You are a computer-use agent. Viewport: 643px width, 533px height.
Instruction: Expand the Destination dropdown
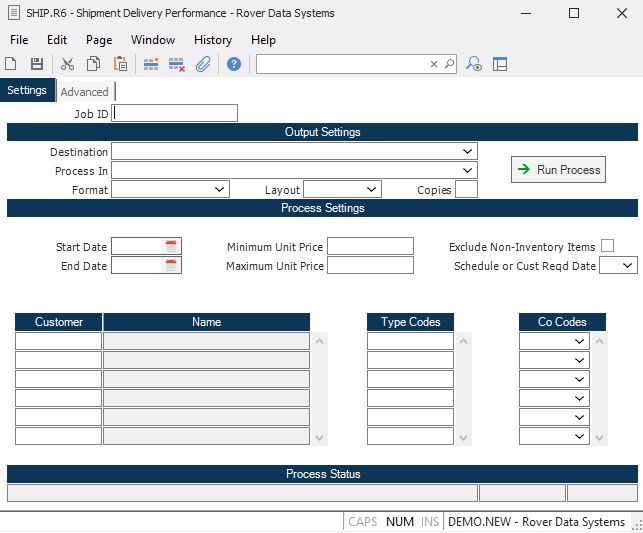(468, 152)
